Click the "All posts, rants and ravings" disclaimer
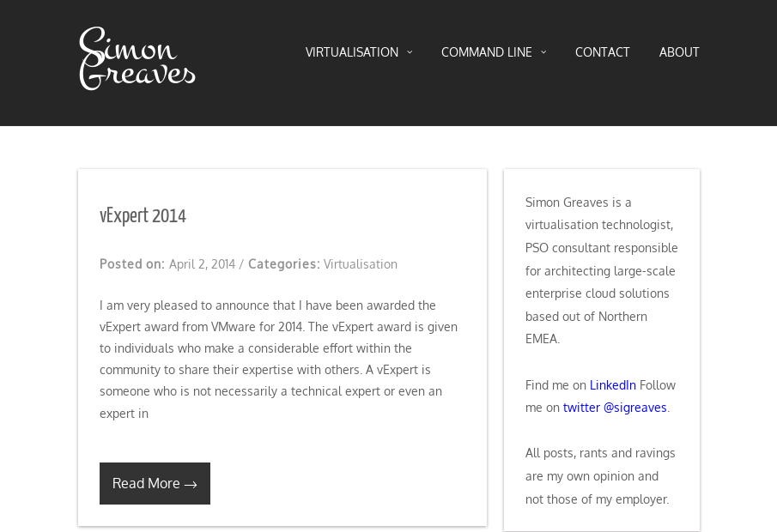The height and width of the screenshot is (532, 777). point(600,475)
